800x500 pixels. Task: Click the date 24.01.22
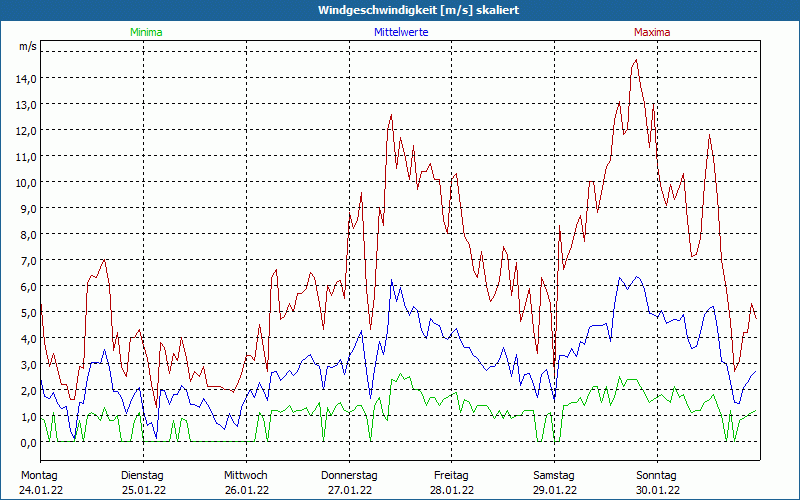point(41,490)
